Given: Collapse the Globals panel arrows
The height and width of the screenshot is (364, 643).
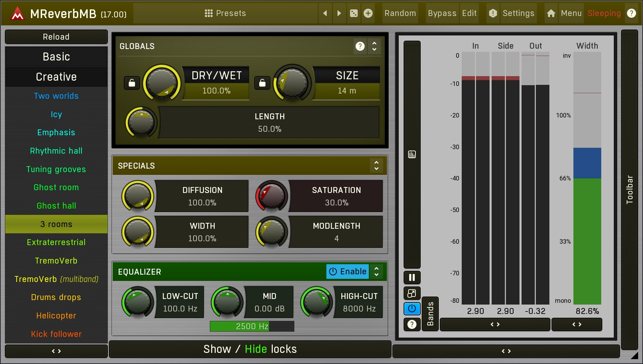Looking at the screenshot, I should pos(374,46).
